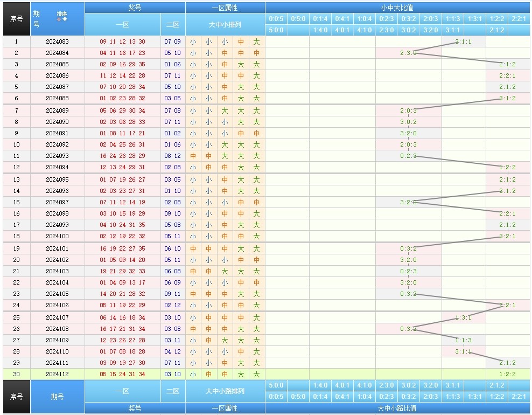The image size is (532, 415).
Task: Click the 奖号 header at the top
Action: [x=135, y=8]
